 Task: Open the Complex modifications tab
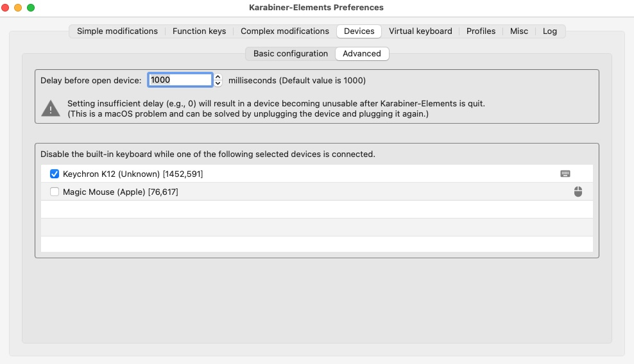point(285,31)
